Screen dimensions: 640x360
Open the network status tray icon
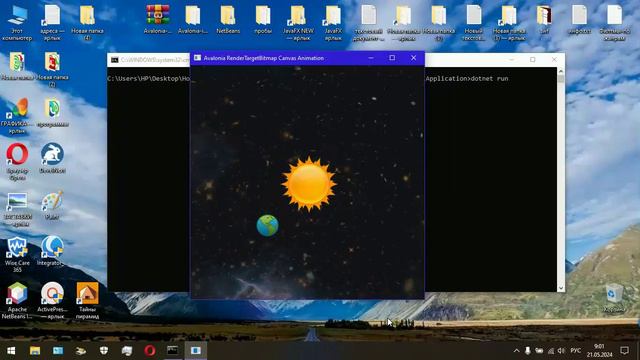(551, 351)
